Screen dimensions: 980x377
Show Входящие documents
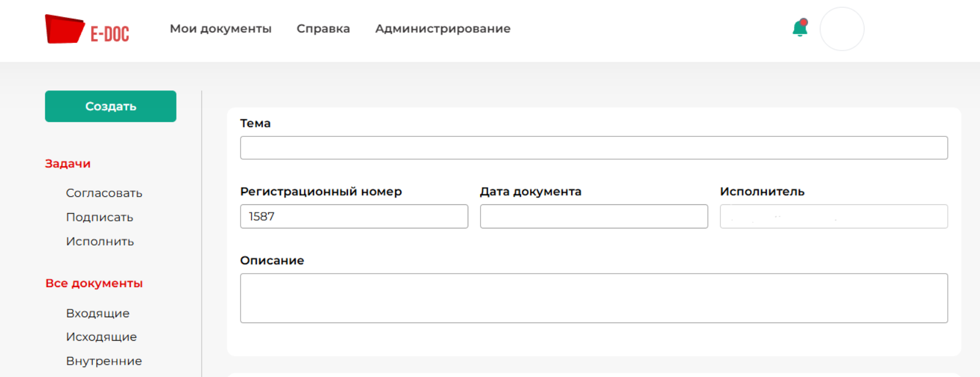click(97, 314)
